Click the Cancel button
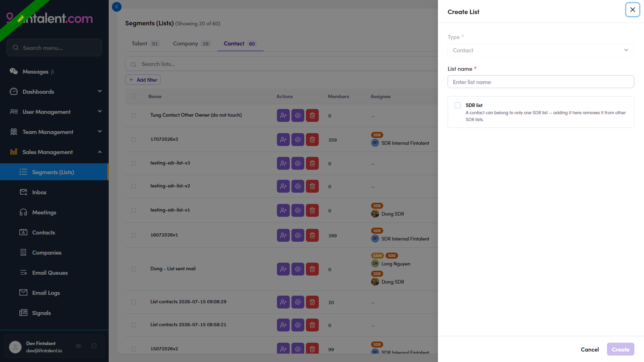The width and height of the screenshot is (644, 362). [590, 350]
